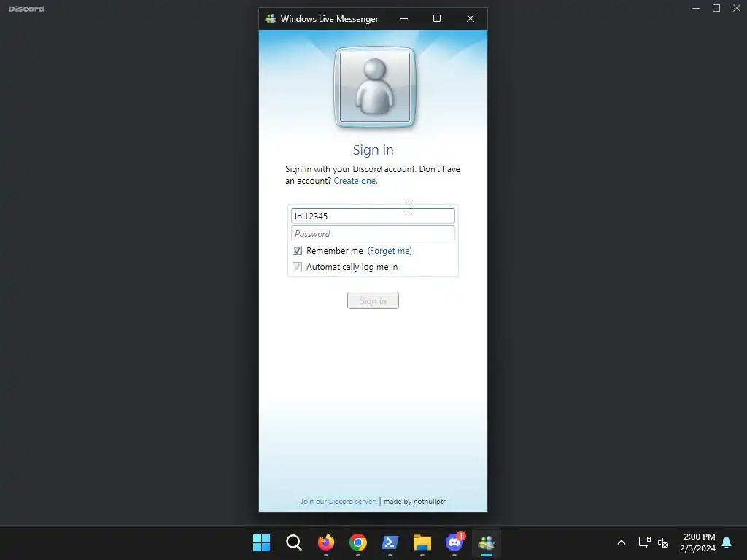The image size is (747, 560).
Task: Click the muted volume tray icon
Action: click(662, 542)
